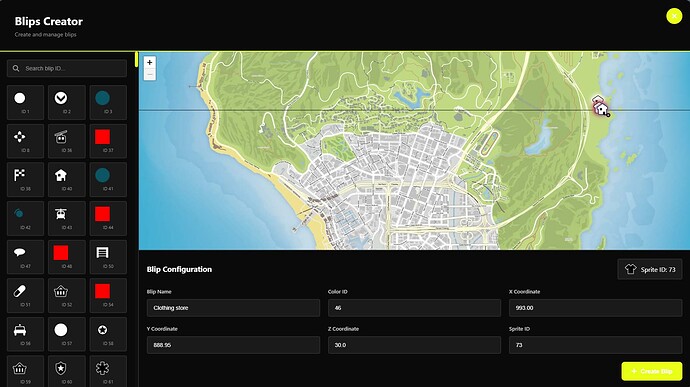
Task: Click the Blip Configuration heading
Action: (x=179, y=269)
